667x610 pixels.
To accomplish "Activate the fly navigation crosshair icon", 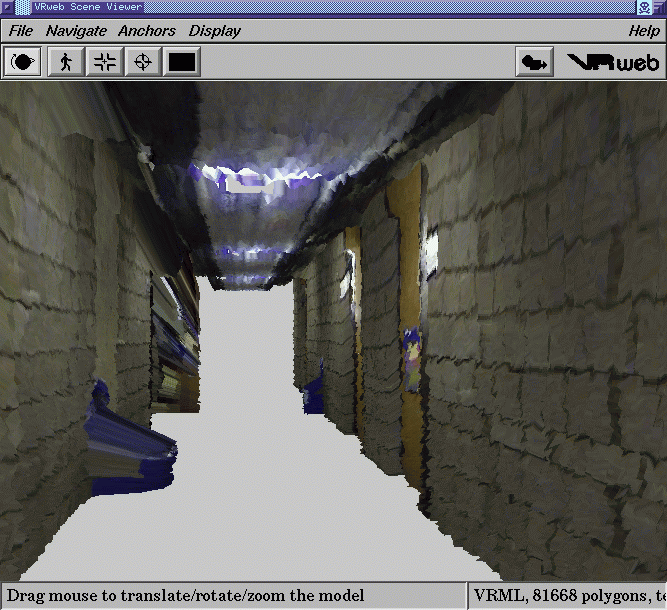I will click(104, 62).
